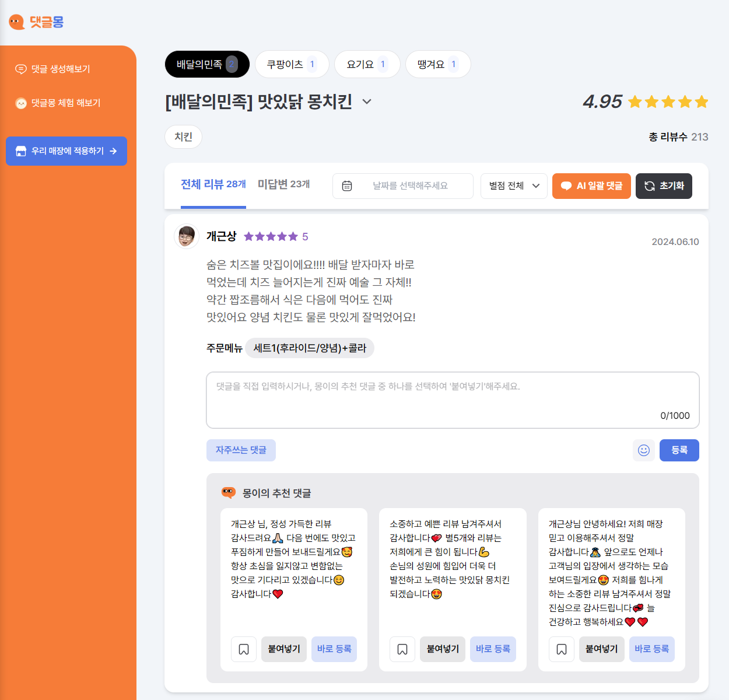
Task: Click the ordered menu tag 세트1(후라이드/양념)+콜라
Action: (x=310, y=348)
